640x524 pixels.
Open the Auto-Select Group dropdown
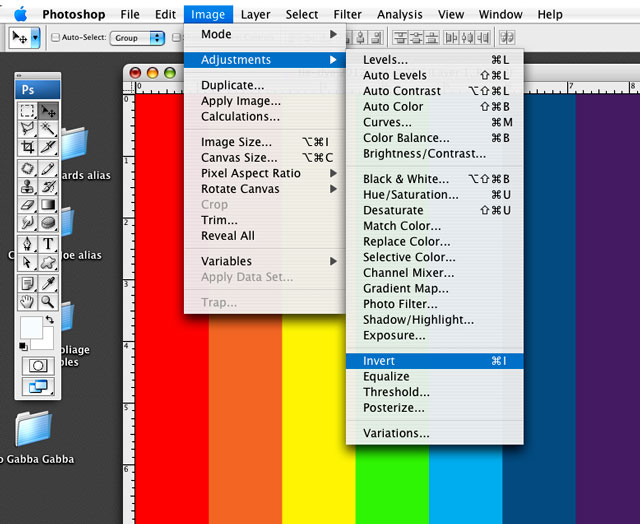tap(140, 38)
